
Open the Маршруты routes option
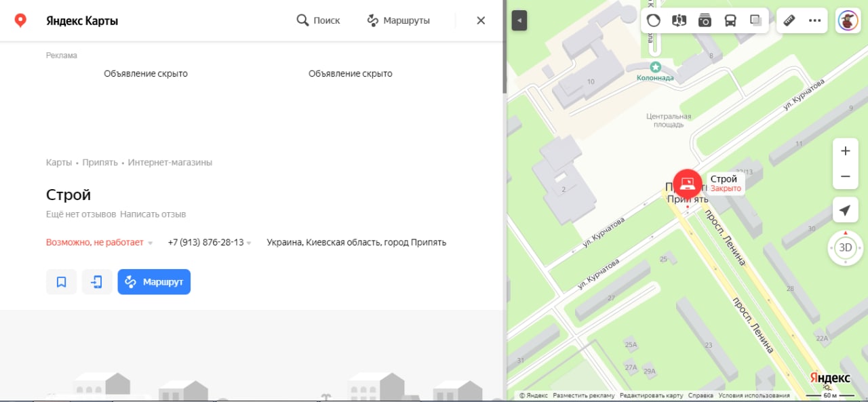click(398, 20)
